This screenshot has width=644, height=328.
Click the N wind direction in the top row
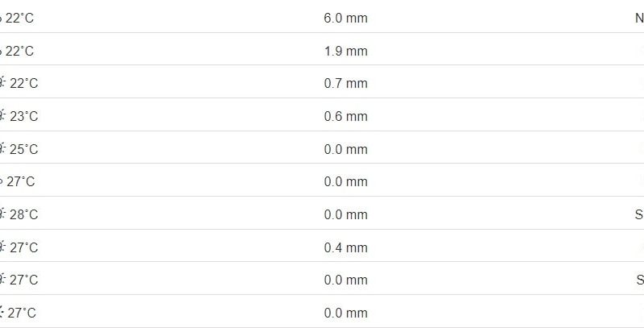pyautogui.click(x=639, y=18)
